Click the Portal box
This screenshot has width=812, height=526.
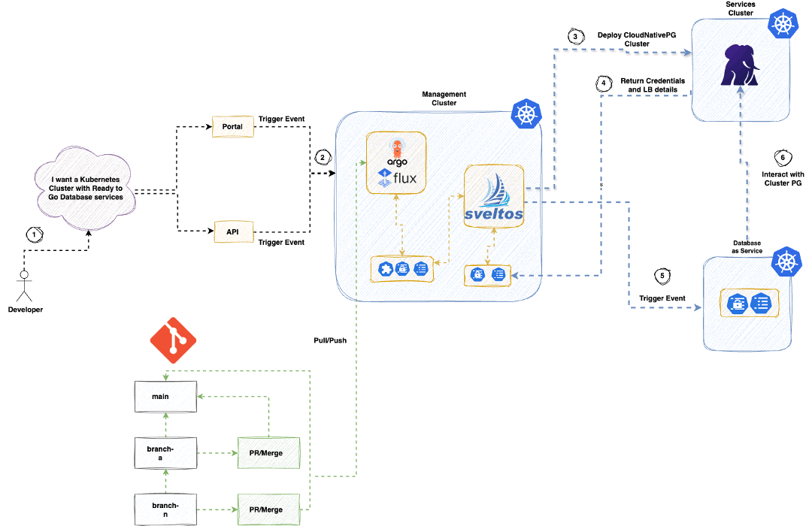tap(232, 126)
